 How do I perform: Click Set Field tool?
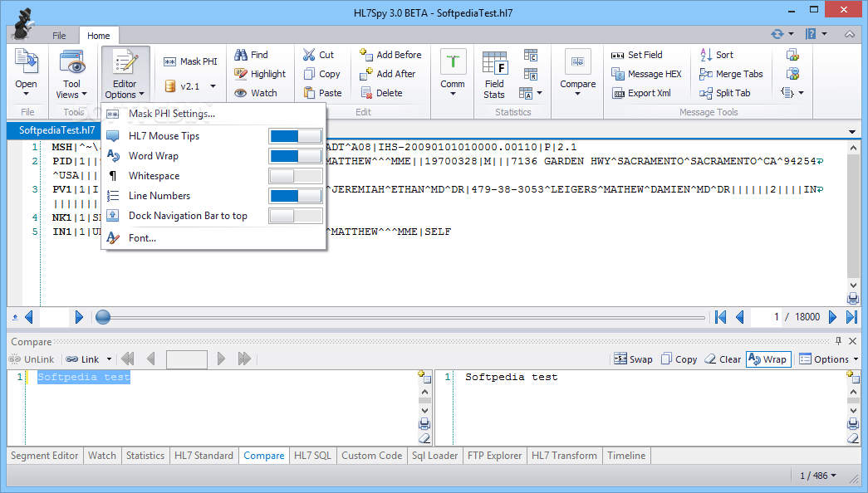[x=636, y=55]
